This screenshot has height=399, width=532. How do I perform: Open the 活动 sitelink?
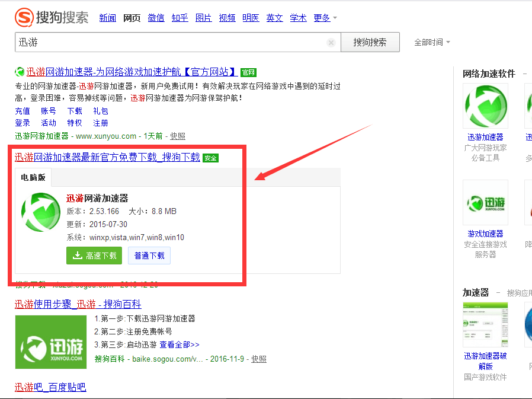[x=49, y=123]
